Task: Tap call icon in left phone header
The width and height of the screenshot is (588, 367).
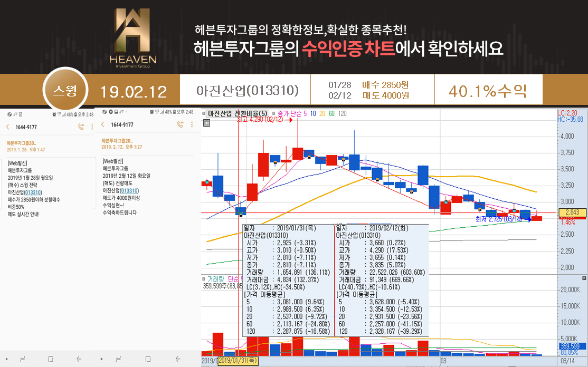Action: pos(81,127)
